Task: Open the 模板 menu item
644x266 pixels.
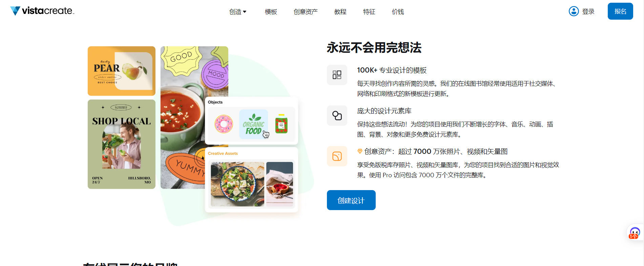Action: 271,12
